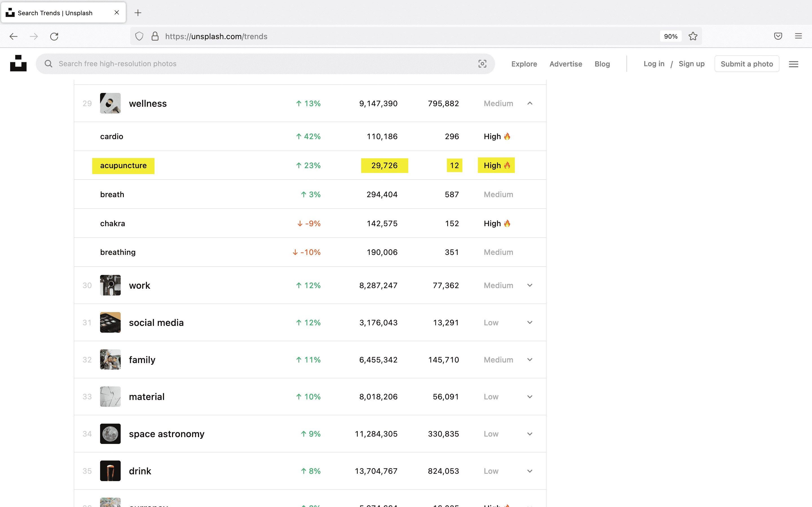Open the Explore menu item
The image size is (812, 507).
coord(524,64)
